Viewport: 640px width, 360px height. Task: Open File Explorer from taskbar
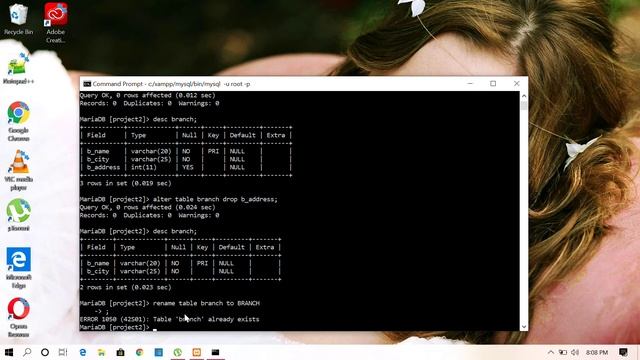[102, 352]
